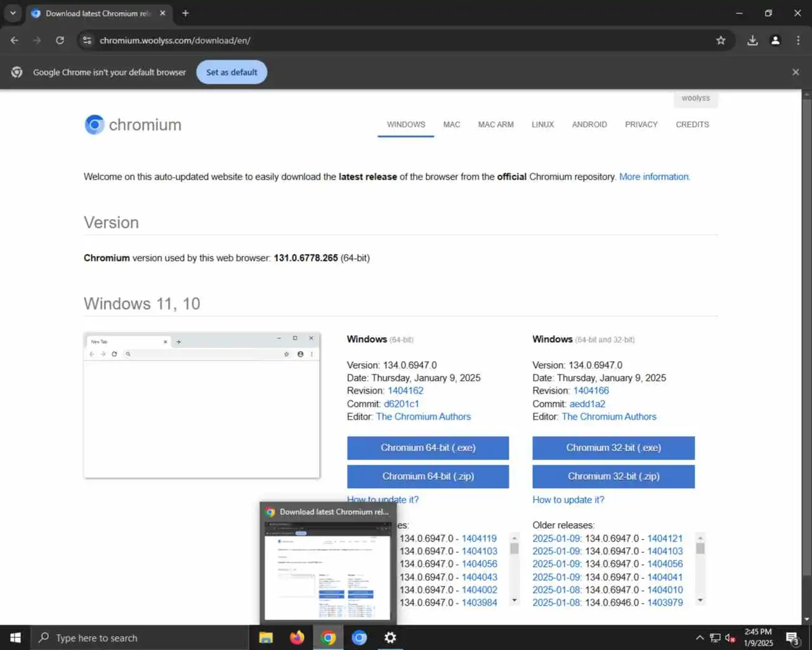Screen dimensions: 812x650
Task: Open File Explorer from taskbar
Action: (266, 637)
